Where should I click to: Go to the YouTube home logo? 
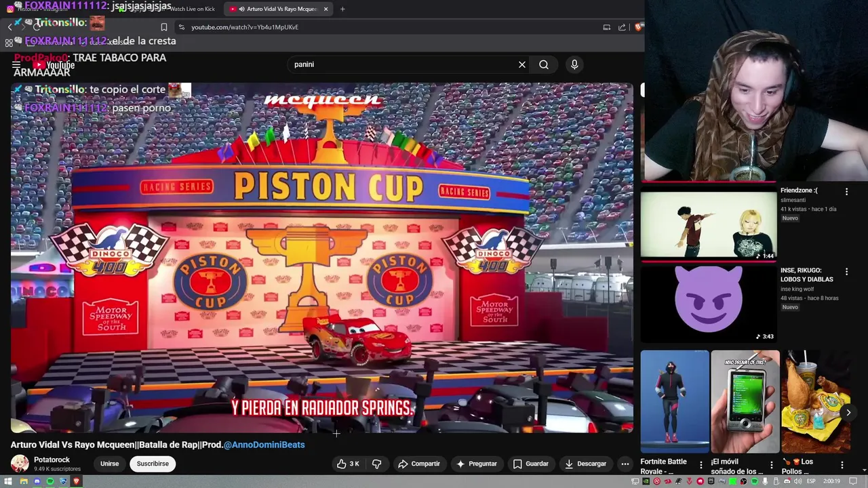[54, 65]
